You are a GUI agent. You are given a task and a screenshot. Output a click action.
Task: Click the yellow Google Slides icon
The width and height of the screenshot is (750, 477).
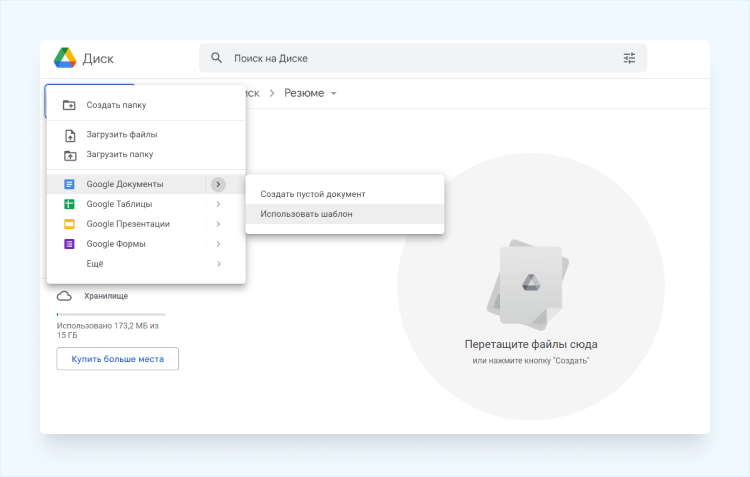pos(69,224)
